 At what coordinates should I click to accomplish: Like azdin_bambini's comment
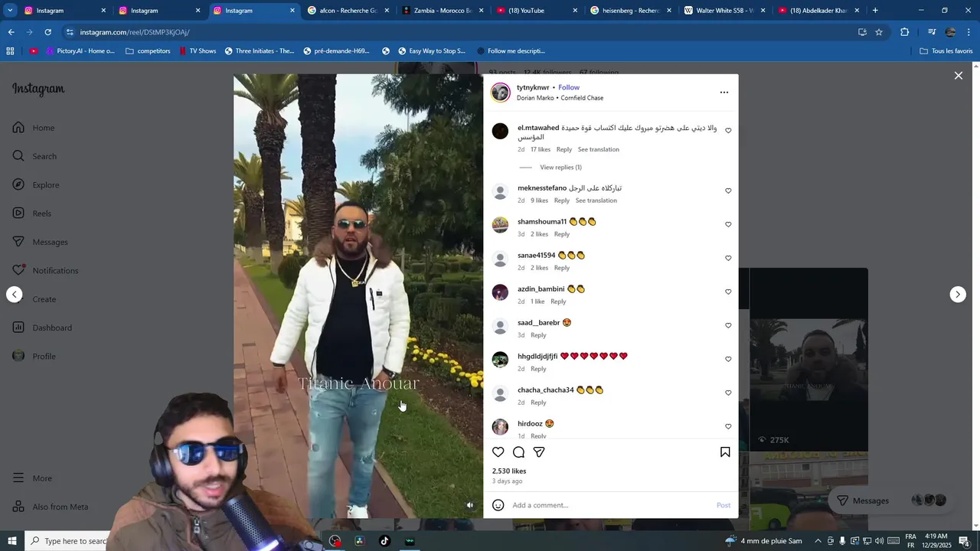(728, 292)
